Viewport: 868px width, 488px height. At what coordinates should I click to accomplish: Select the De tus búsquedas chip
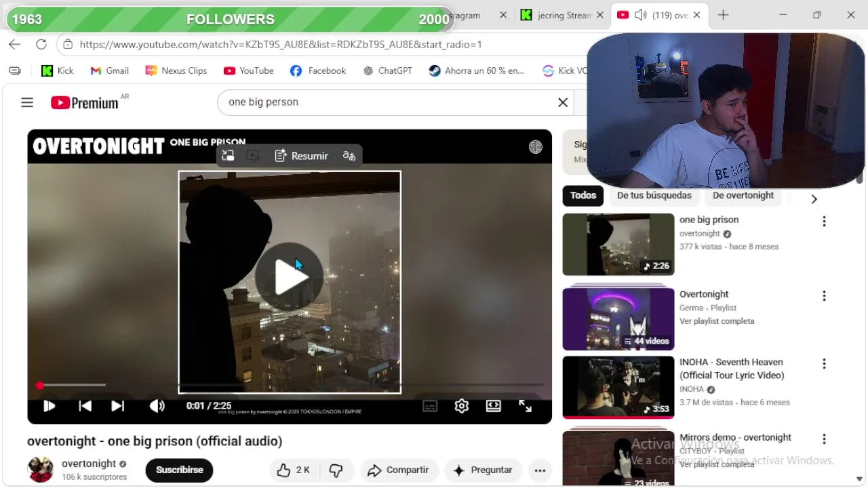click(x=654, y=195)
